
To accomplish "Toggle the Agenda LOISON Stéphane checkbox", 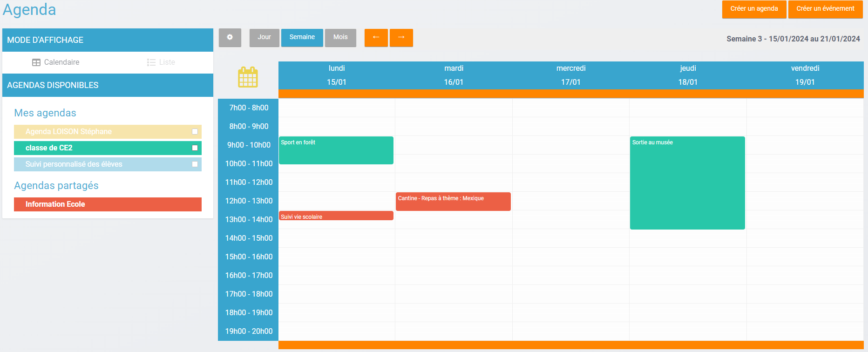I will (195, 132).
